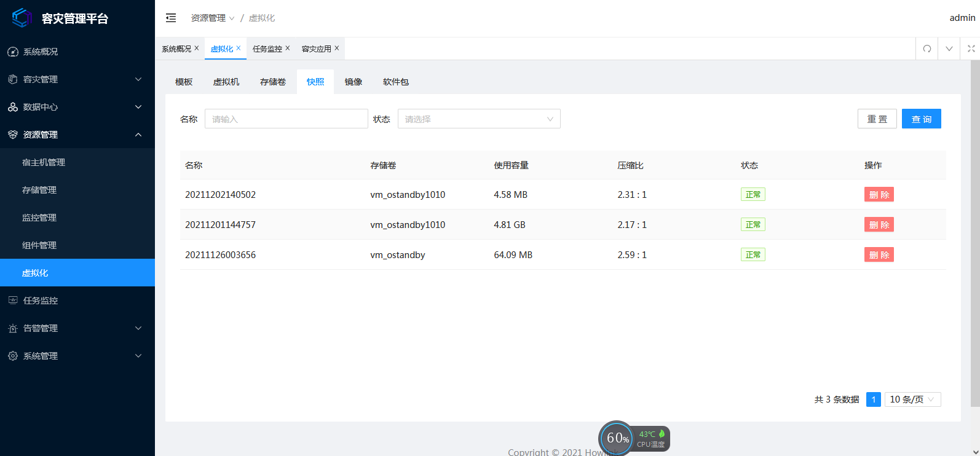Close the 任务监控 page tab
The height and width of the screenshot is (456, 980).
click(288, 48)
